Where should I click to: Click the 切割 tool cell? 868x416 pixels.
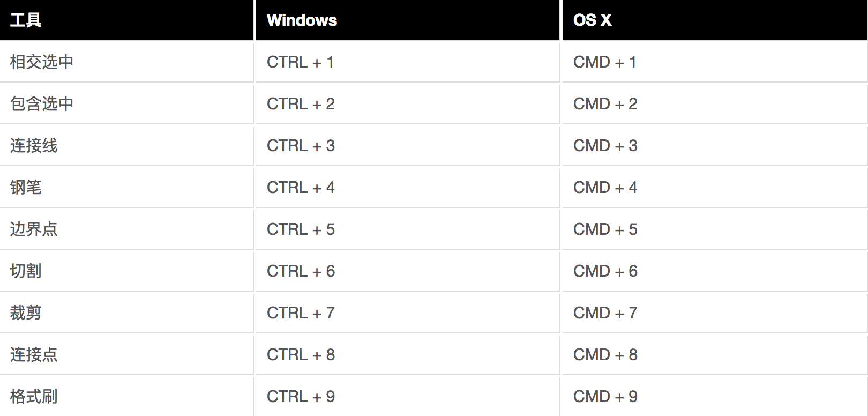126,271
